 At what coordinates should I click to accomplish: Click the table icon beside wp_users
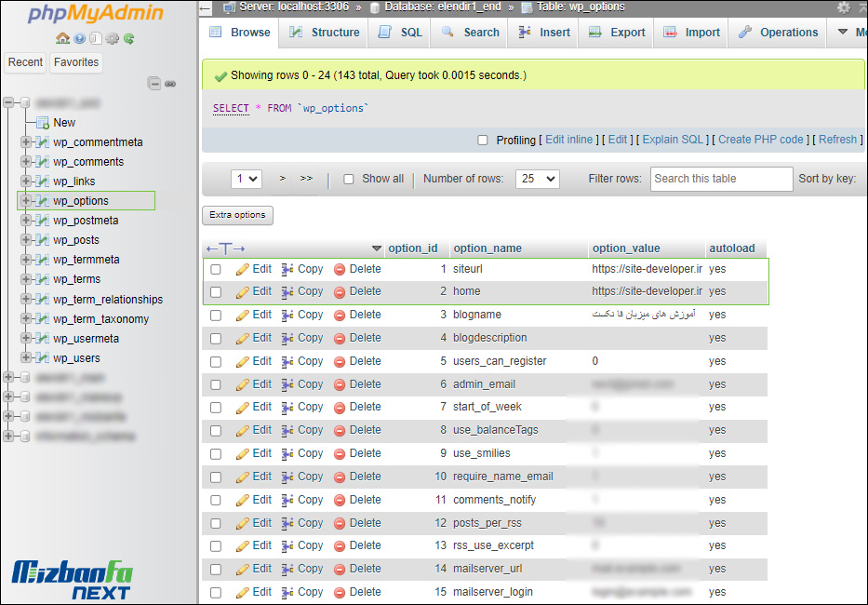pos(42,358)
